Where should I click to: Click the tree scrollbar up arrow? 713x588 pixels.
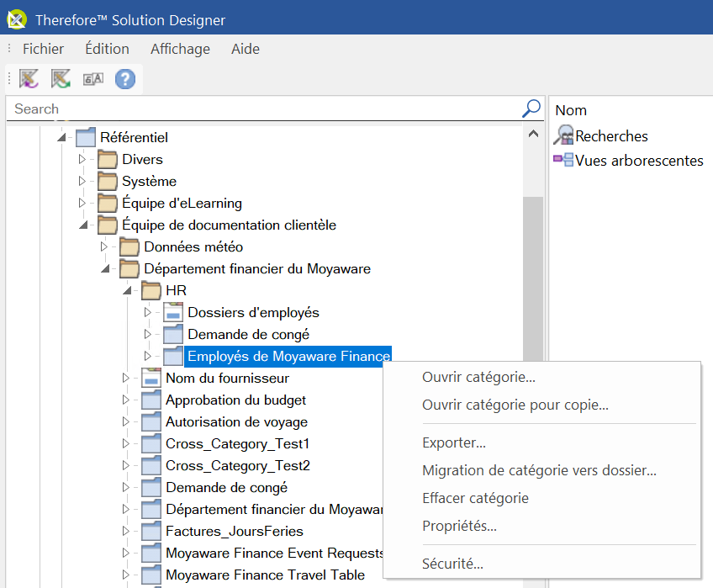533,133
